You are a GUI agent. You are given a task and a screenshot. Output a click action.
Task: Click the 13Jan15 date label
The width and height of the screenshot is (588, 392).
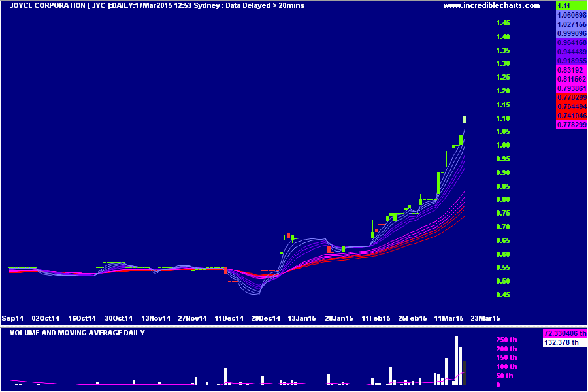coord(301,318)
